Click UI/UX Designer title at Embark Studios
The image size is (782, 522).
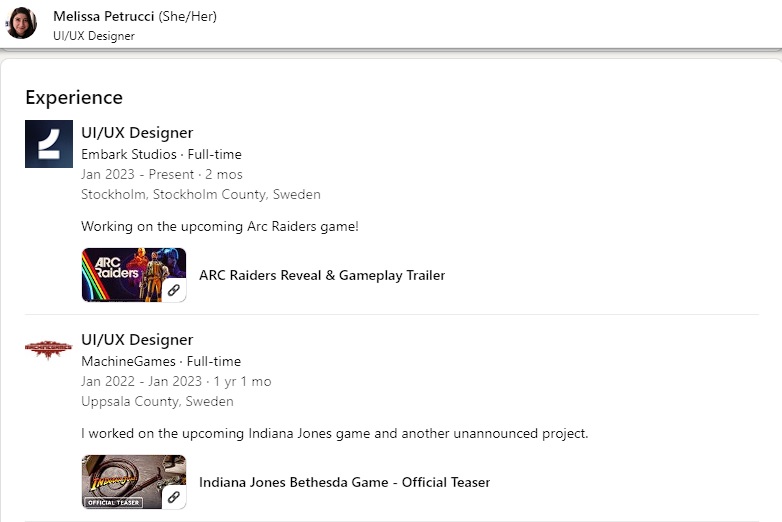point(137,133)
